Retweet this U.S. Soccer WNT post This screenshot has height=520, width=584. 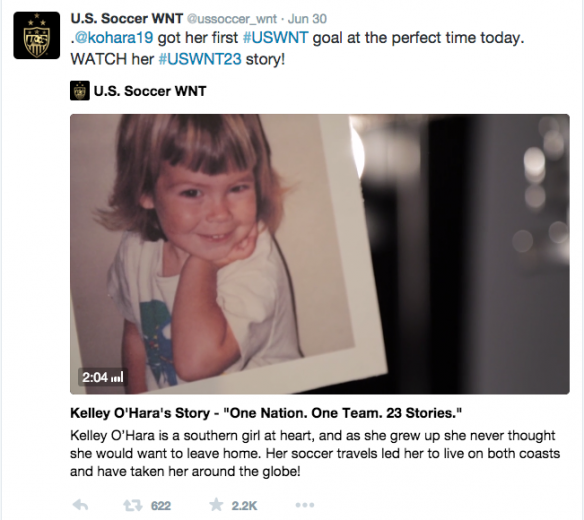tap(133, 505)
